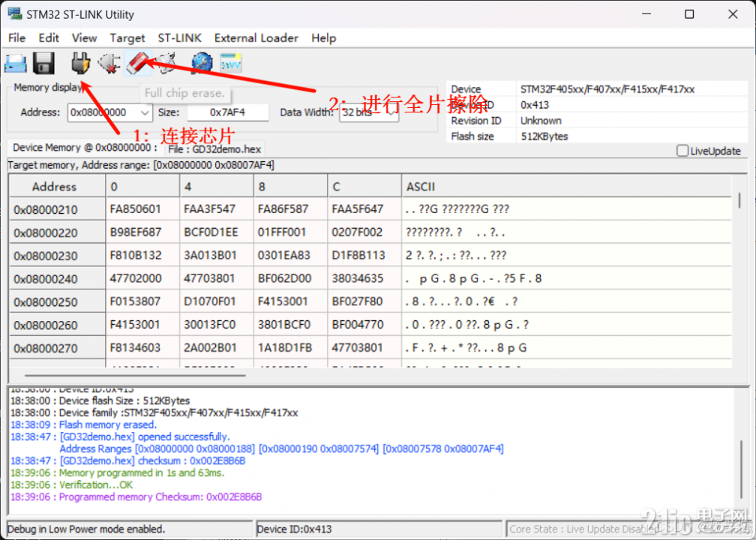
Task: Click memory cell 38034635
Action: tap(364, 278)
